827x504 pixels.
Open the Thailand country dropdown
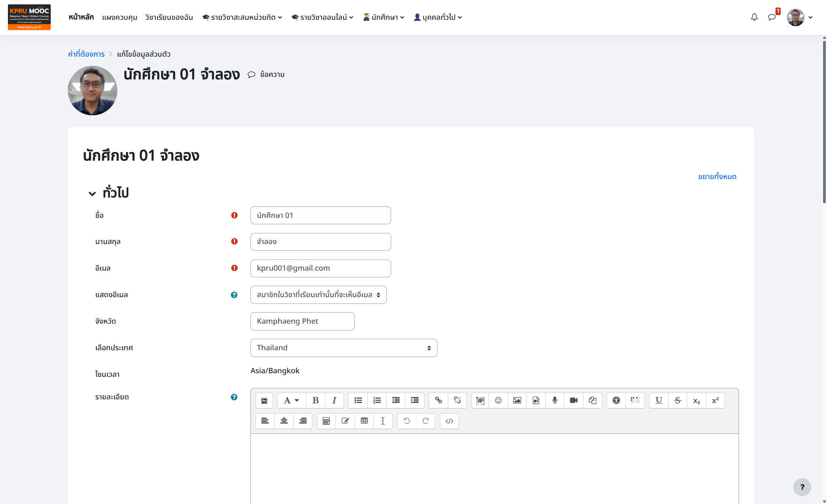[x=344, y=348]
